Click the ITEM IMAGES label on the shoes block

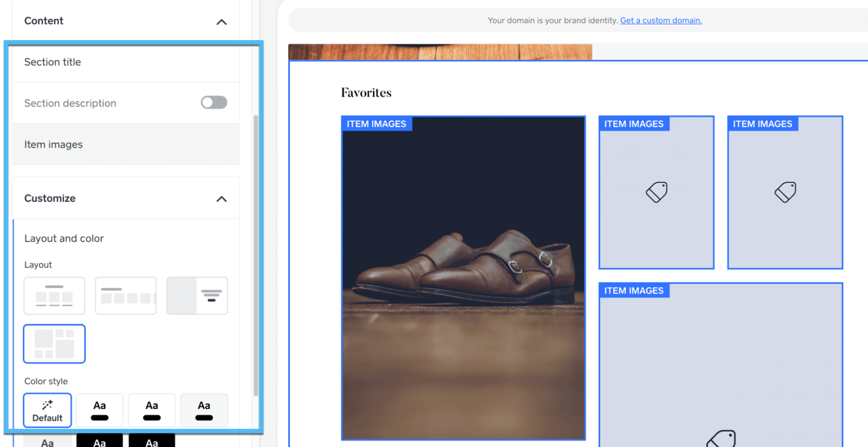pyautogui.click(x=376, y=123)
